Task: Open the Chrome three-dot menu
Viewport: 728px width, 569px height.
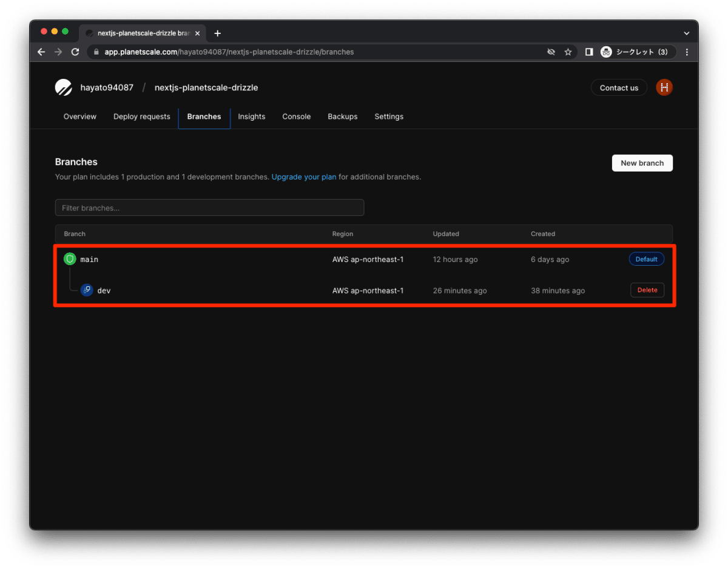Action: (x=687, y=52)
